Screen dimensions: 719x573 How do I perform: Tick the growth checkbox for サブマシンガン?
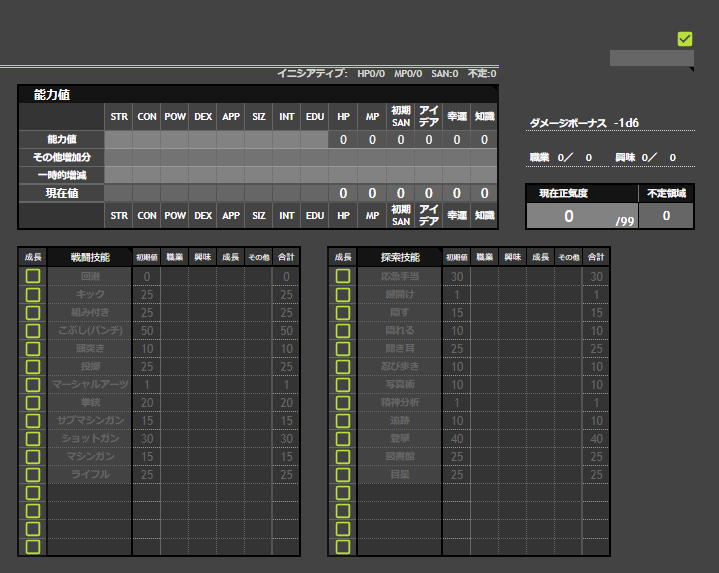tap(33, 420)
